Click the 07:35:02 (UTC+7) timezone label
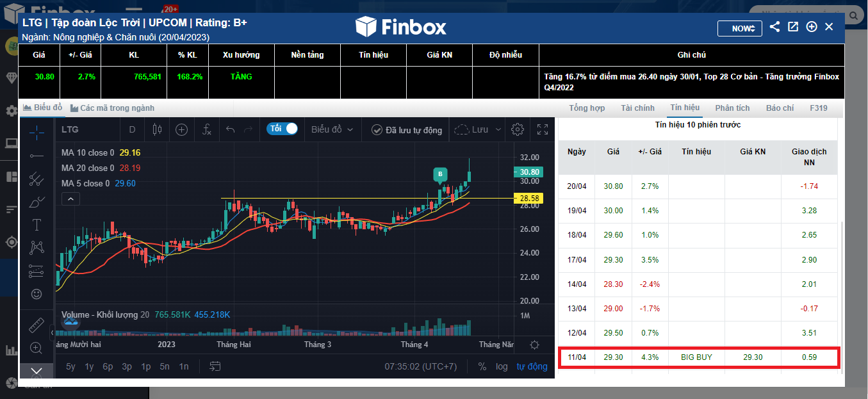This screenshot has width=868, height=399. tap(421, 366)
